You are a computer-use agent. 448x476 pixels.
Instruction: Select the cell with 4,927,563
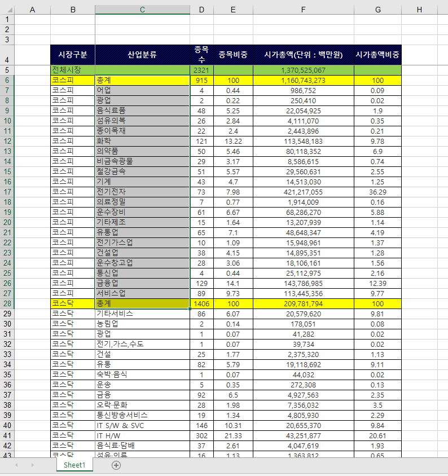[303, 395]
